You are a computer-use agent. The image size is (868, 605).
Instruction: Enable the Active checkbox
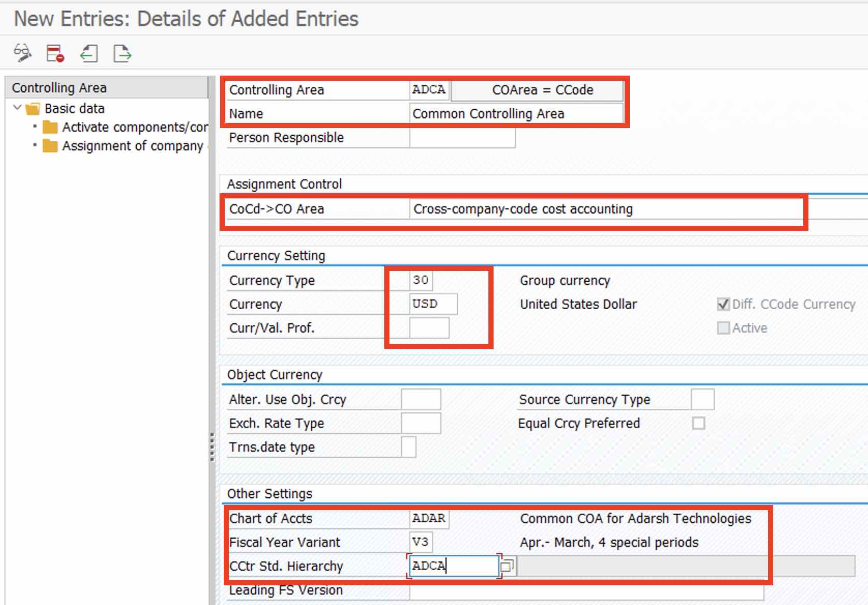point(723,327)
